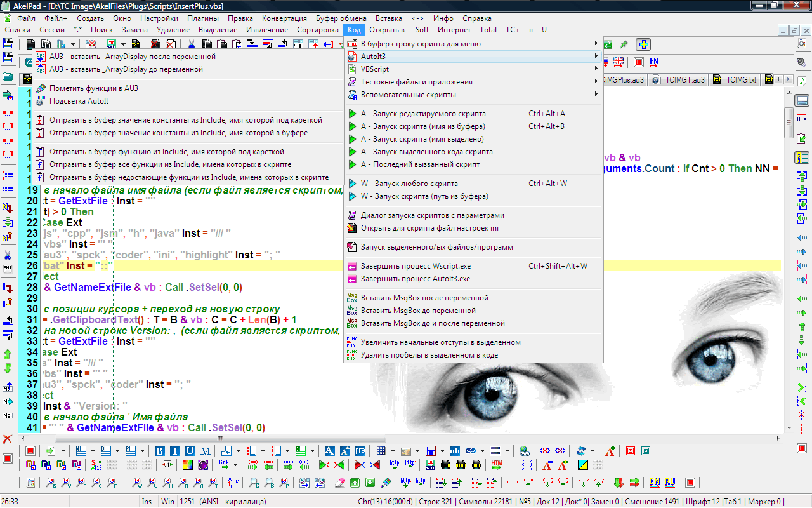Open dropdown arrow beside table insert icon
The image size is (812, 508).
coord(393,451)
